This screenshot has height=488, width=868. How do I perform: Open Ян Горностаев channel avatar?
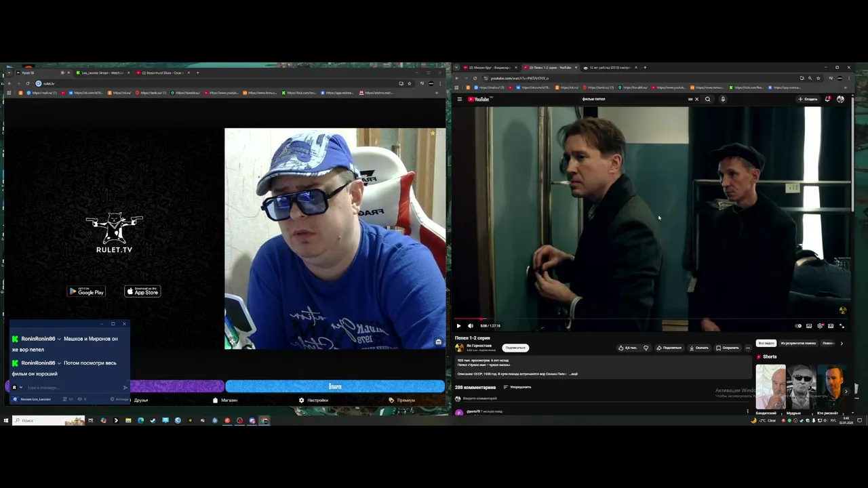pyautogui.click(x=459, y=347)
